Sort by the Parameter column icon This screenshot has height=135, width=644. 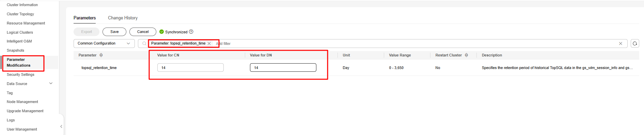pyautogui.click(x=101, y=55)
